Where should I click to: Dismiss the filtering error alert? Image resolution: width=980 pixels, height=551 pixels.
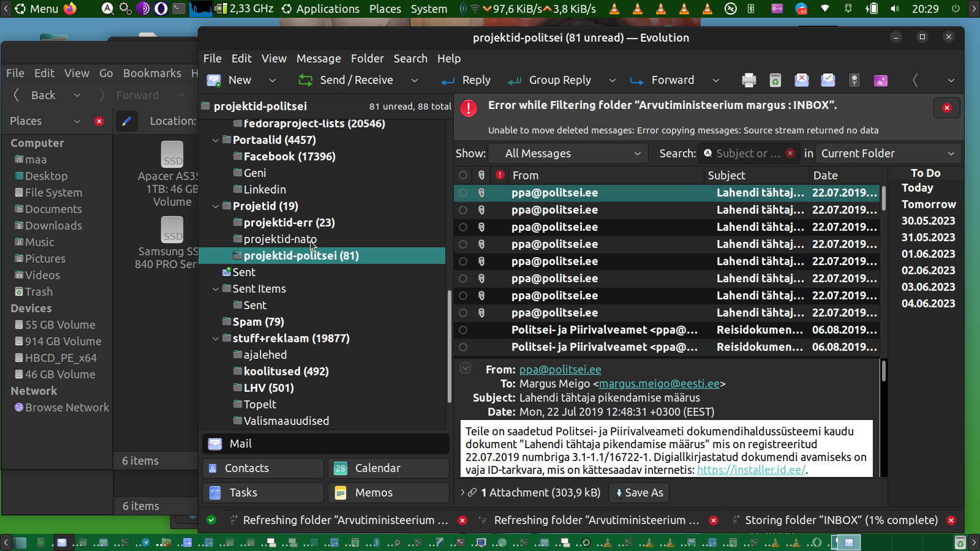(x=946, y=108)
